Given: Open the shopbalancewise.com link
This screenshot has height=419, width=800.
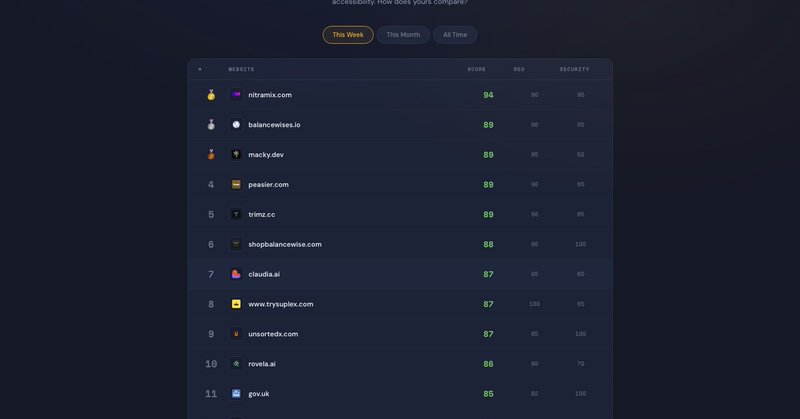Looking at the screenshot, I should pos(285,245).
